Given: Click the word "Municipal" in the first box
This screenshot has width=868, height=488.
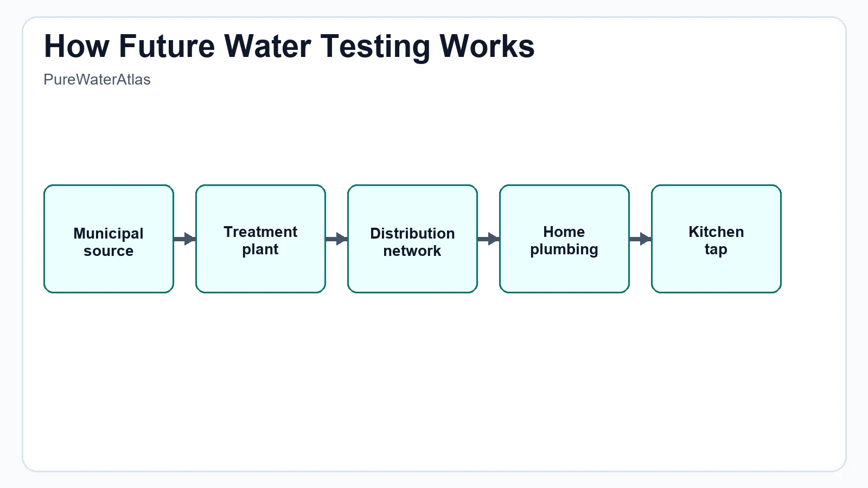Looking at the screenshot, I should (108, 233).
